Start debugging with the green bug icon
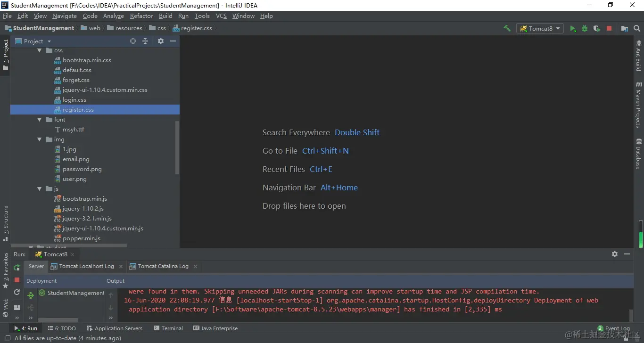 pos(585,28)
